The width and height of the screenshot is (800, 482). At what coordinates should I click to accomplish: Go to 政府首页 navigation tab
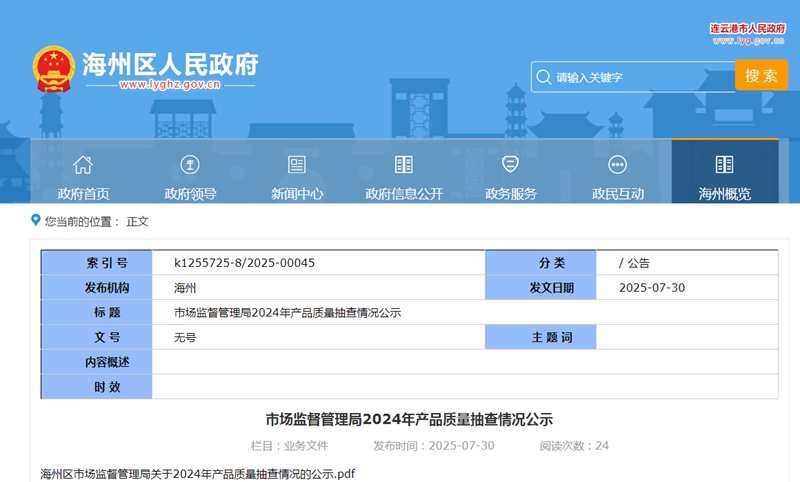[83, 194]
